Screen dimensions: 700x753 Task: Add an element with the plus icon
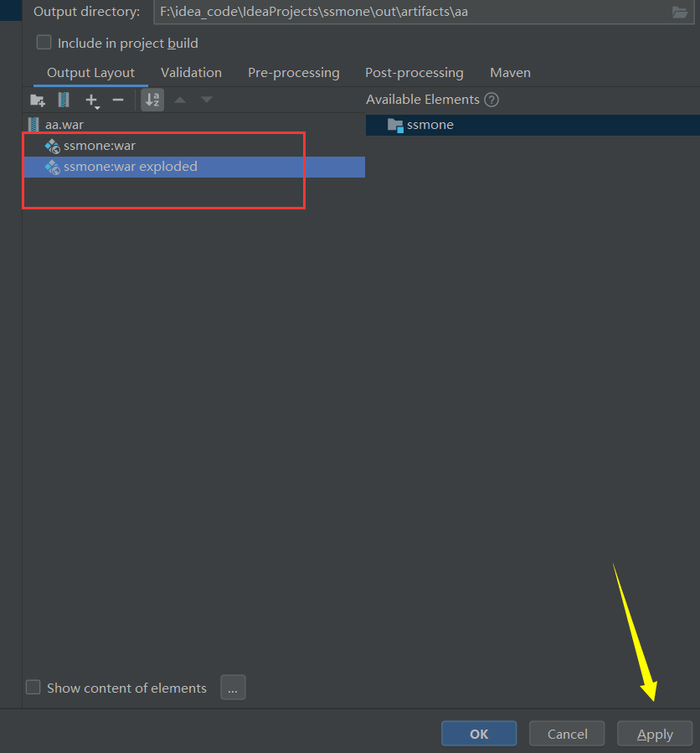[89, 98]
